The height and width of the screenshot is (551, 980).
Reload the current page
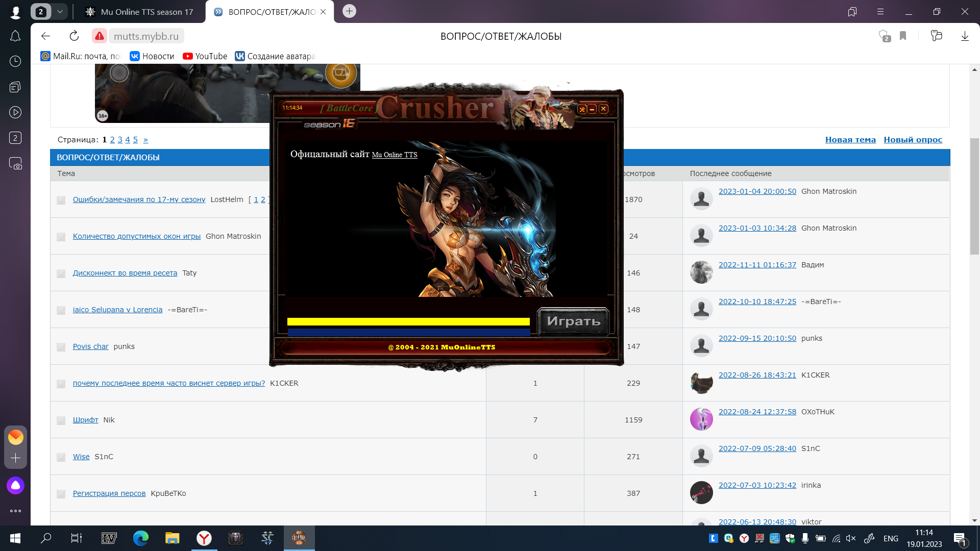[74, 36]
